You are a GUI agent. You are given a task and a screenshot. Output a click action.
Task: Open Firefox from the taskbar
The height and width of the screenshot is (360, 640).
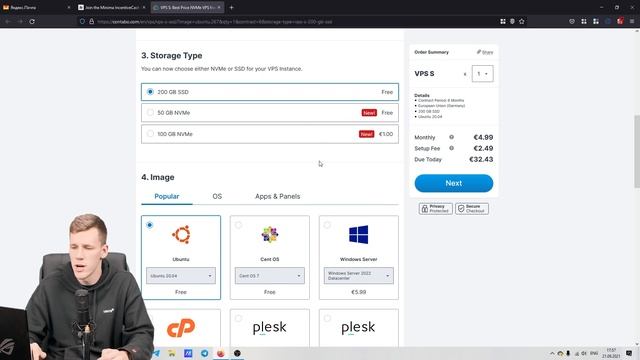(221, 353)
